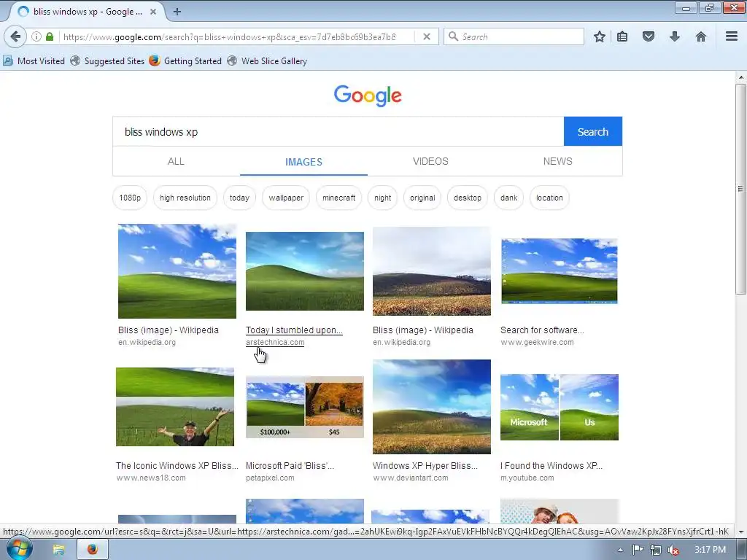This screenshot has height=560, width=747.
Task: Open Getting Started bookmark
Action: [x=185, y=61]
